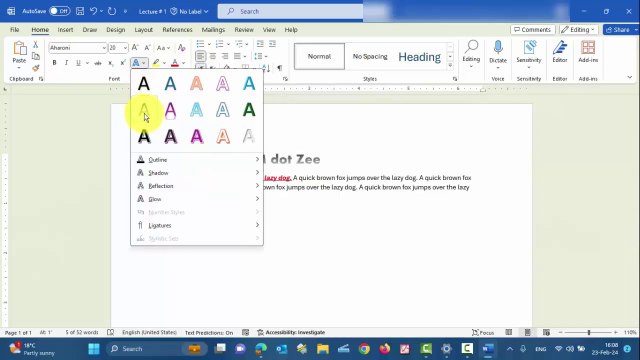Screen dimensions: 640x360
Task: Apply subscript formatting
Action: tap(110, 63)
